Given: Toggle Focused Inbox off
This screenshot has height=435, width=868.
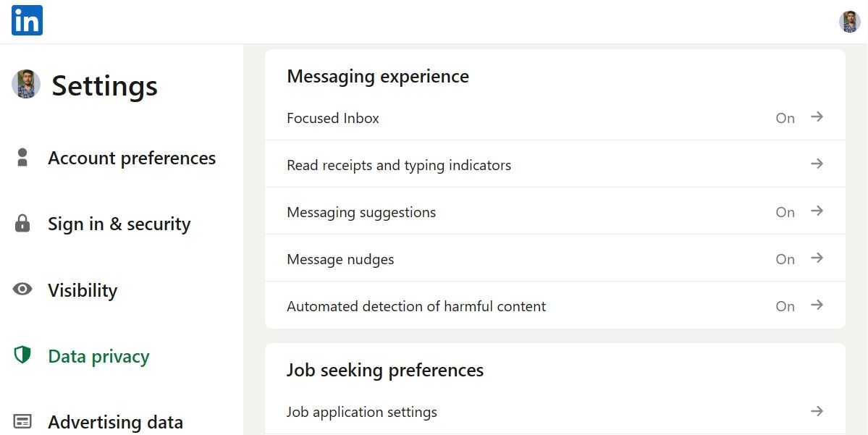Looking at the screenshot, I should pyautogui.click(x=785, y=118).
